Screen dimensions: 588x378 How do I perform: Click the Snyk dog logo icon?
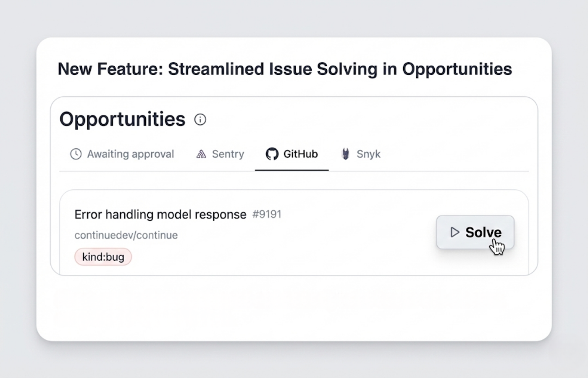coord(345,154)
